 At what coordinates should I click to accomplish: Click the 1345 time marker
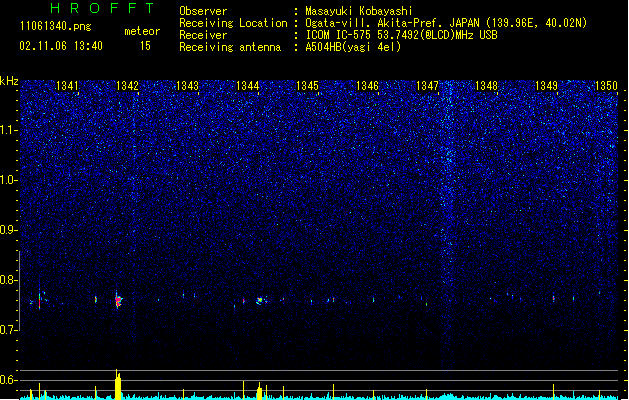click(307, 86)
